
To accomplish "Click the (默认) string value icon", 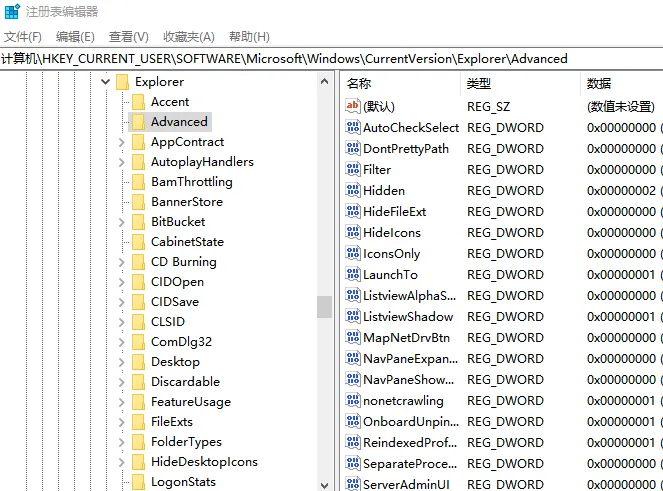I will (x=353, y=106).
